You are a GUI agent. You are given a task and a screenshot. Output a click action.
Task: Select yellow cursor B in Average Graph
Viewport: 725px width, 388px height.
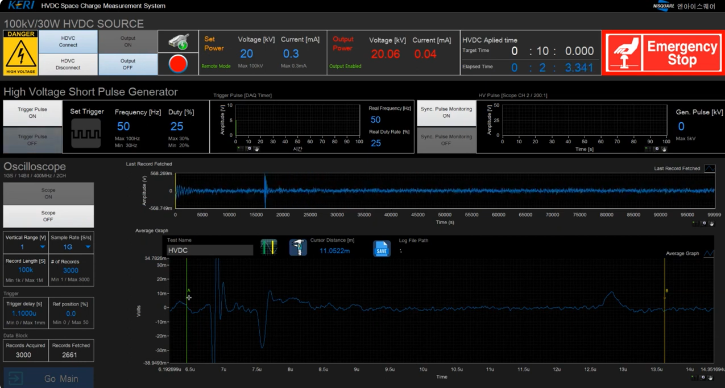664,310
